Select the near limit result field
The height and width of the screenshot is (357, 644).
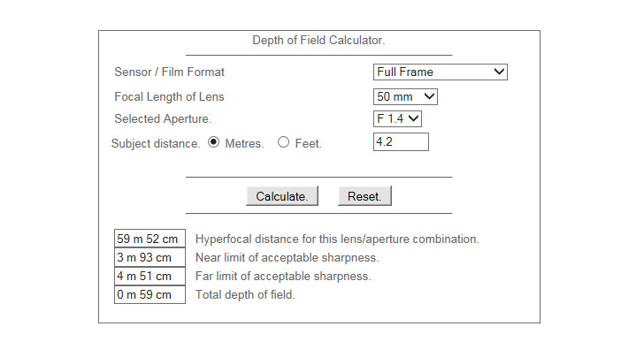(x=149, y=257)
